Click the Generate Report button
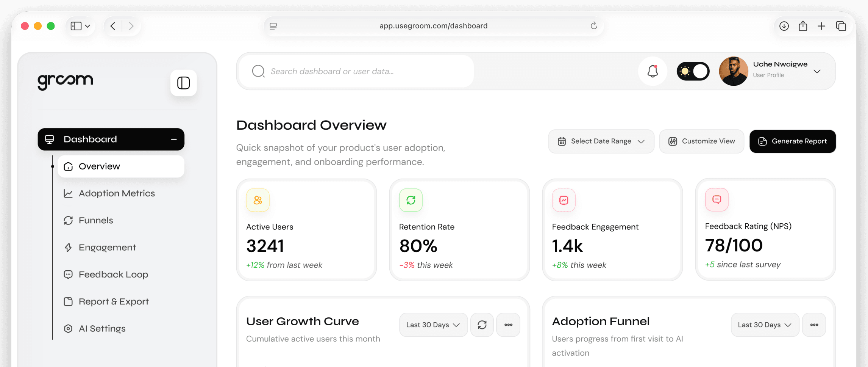Viewport: 868px width, 367px height. [793, 141]
